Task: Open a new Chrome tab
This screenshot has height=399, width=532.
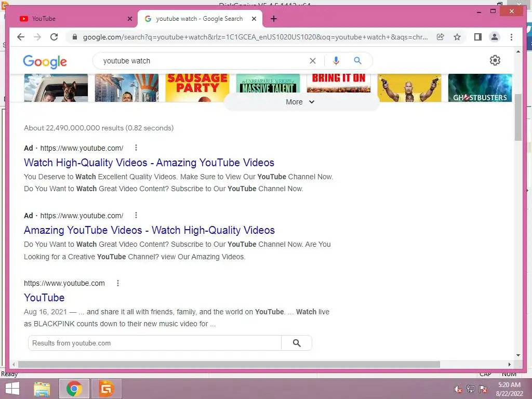Action: 274,19
